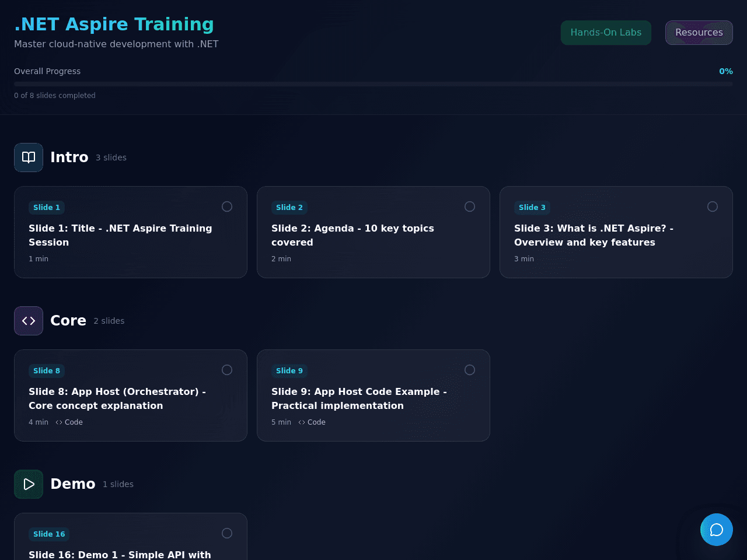Click 'Master cloud-native development with .NET' subtitle

[116, 44]
